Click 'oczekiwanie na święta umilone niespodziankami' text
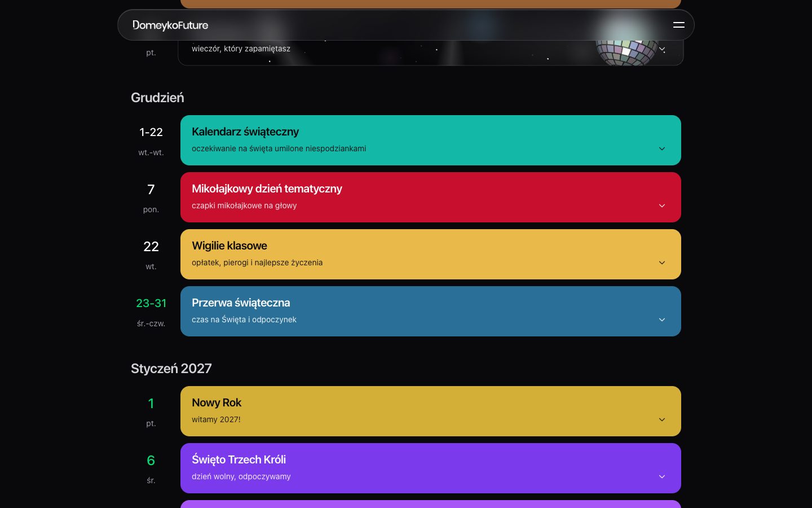Viewport: 812px width, 508px height. [x=279, y=148]
